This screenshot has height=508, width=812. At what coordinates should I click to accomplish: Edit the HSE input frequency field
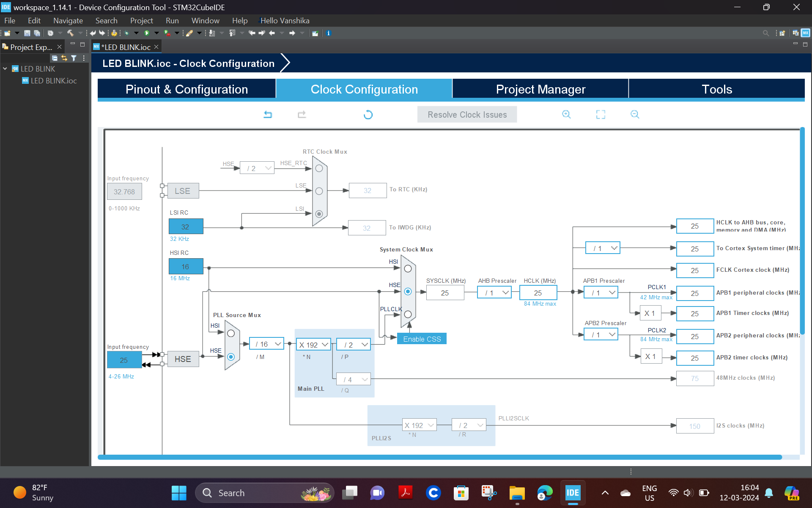tap(124, 359)
